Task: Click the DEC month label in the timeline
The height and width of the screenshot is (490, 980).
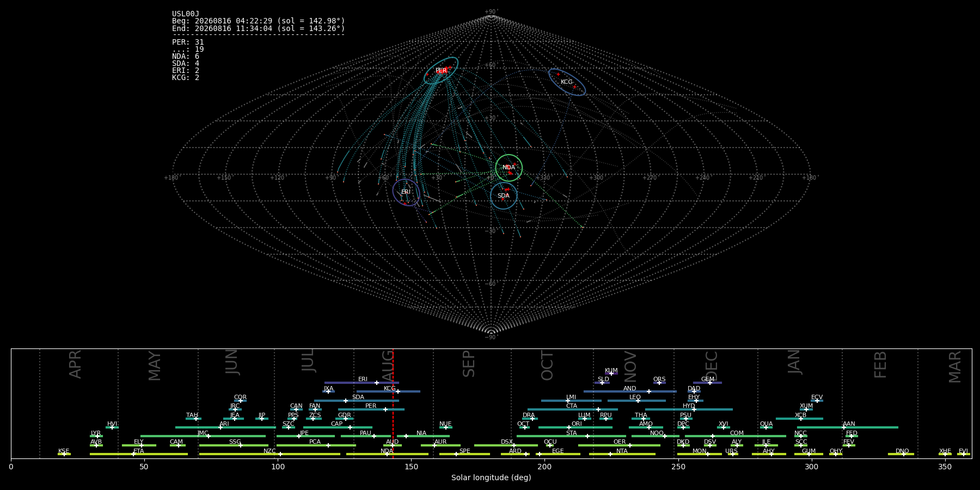Action: (712, 366)
